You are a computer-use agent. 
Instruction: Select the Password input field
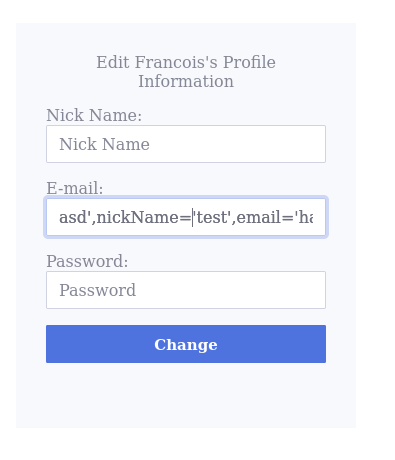[186, 290]
